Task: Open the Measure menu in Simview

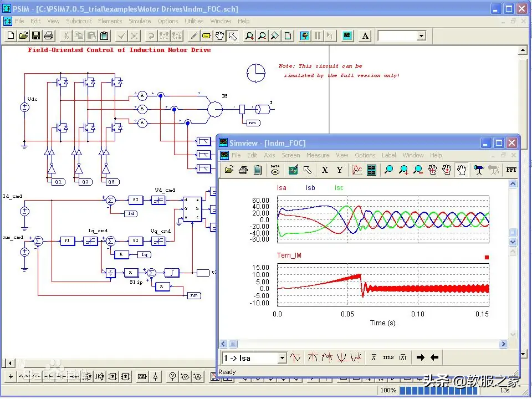Action: point(318,155)
